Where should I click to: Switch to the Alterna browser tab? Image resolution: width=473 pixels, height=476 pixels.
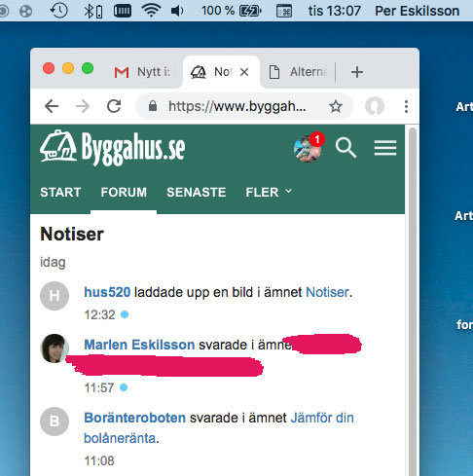click(x=298, y=72)
